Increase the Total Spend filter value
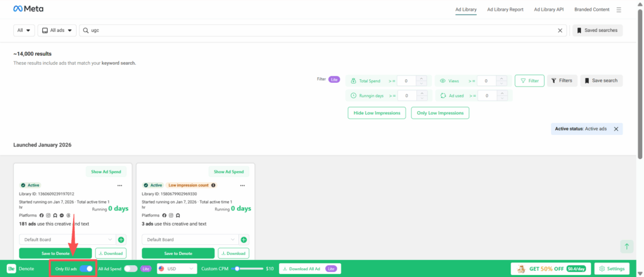 coord(421,79)
